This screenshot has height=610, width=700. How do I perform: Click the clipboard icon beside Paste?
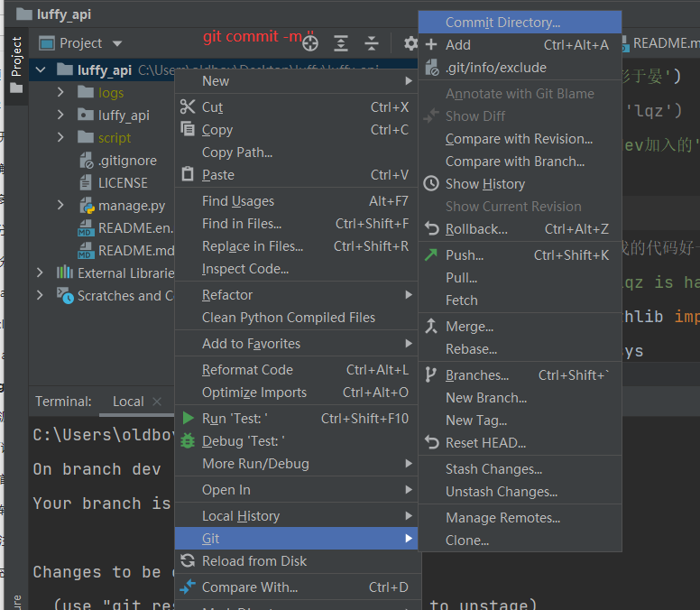pos(188,174)
